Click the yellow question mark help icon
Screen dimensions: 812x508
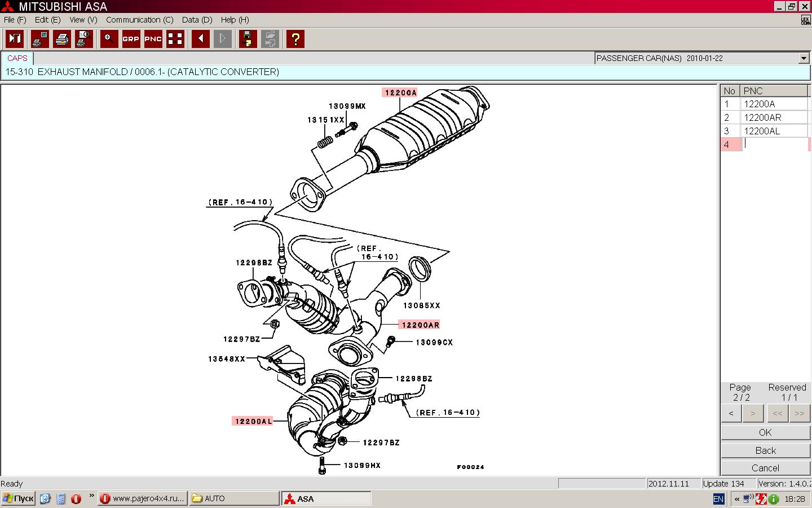click(295, 39)
